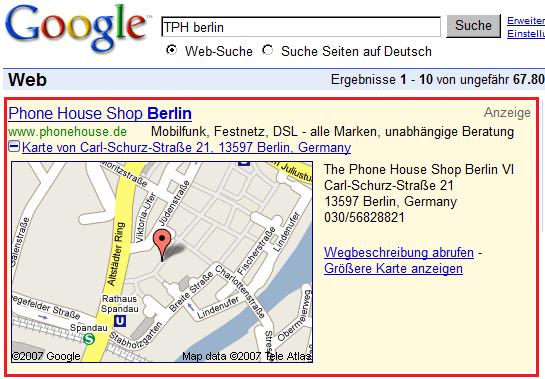Click the red map pin marker
Viewport: 545px width, 379px height.
pos(162,245)
